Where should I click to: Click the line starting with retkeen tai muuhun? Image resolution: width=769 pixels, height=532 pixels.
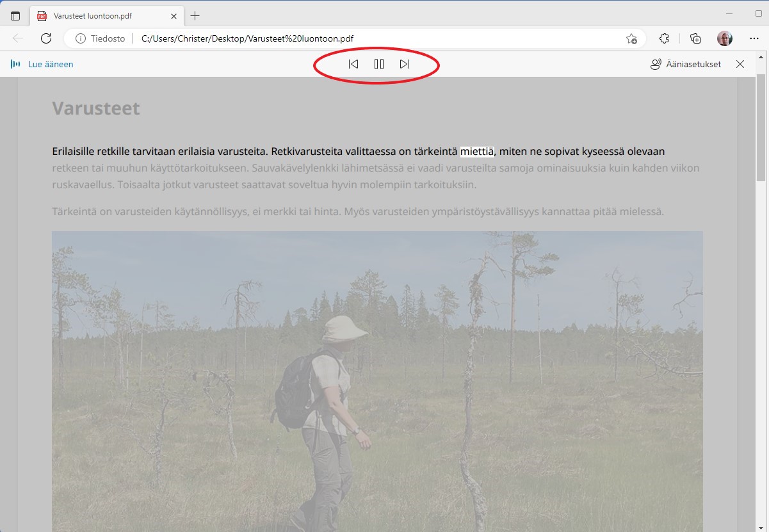pos(376,168)
